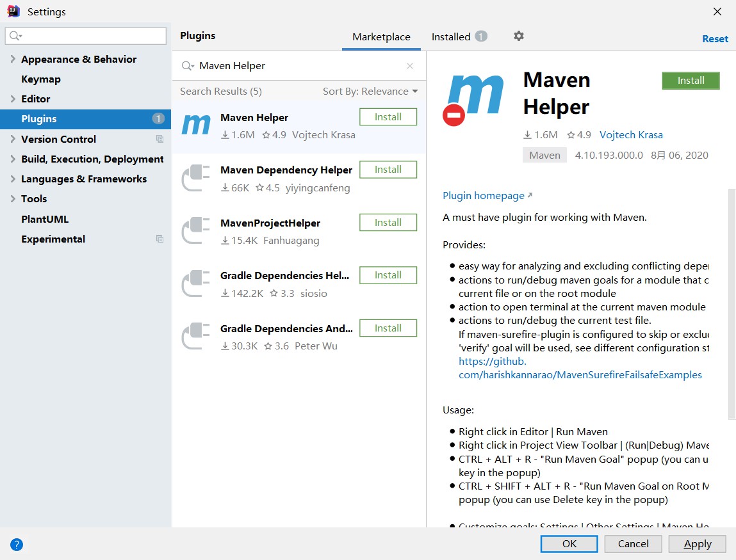The image size is (736, 560).
Task: Install the Maven Dependency Helper plugin
Action: (388, 170)
